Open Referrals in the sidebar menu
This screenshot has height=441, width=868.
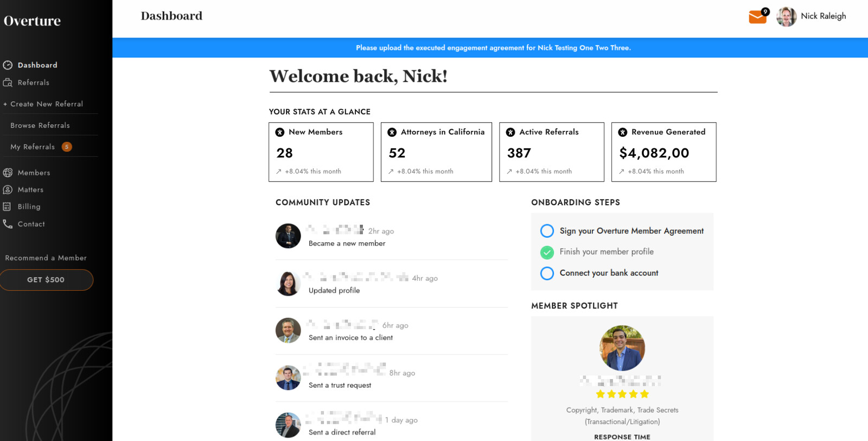[33, 83]
